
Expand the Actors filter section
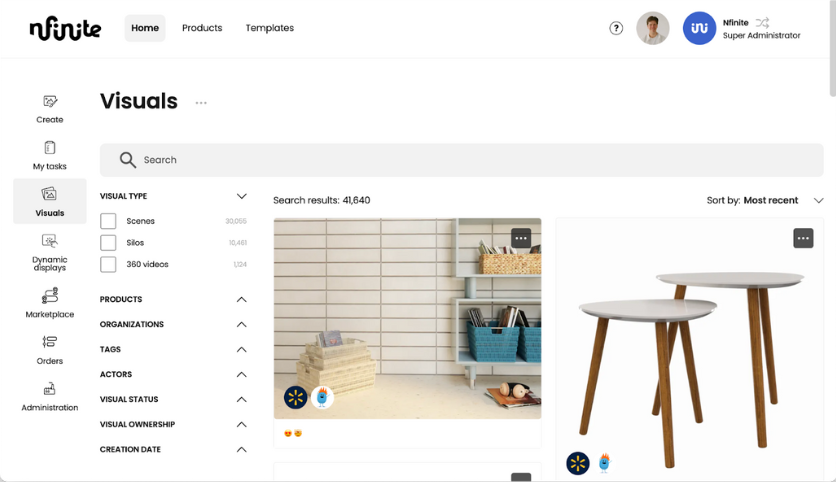[x=242, y=375]
